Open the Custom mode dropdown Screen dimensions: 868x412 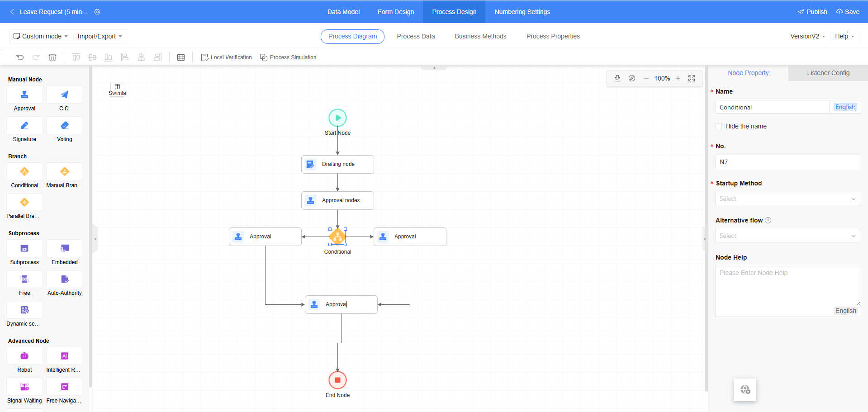point(41,36)
